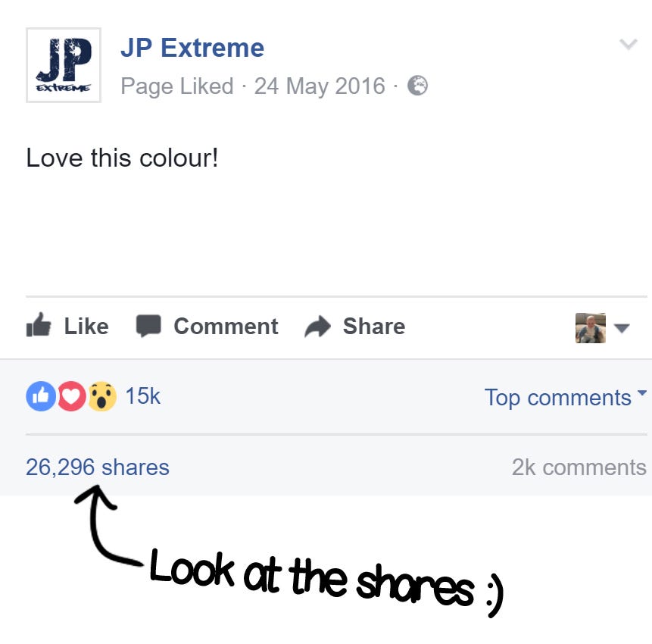
Task: Click the red Love heart reaction
Action: pyautogui.click(x=71, y=396)
